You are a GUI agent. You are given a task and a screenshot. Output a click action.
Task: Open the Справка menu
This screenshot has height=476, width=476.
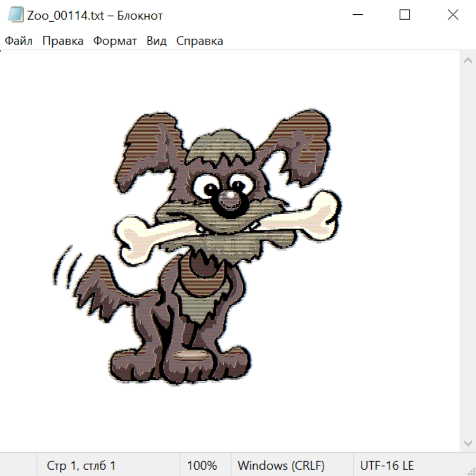point(199,41)
